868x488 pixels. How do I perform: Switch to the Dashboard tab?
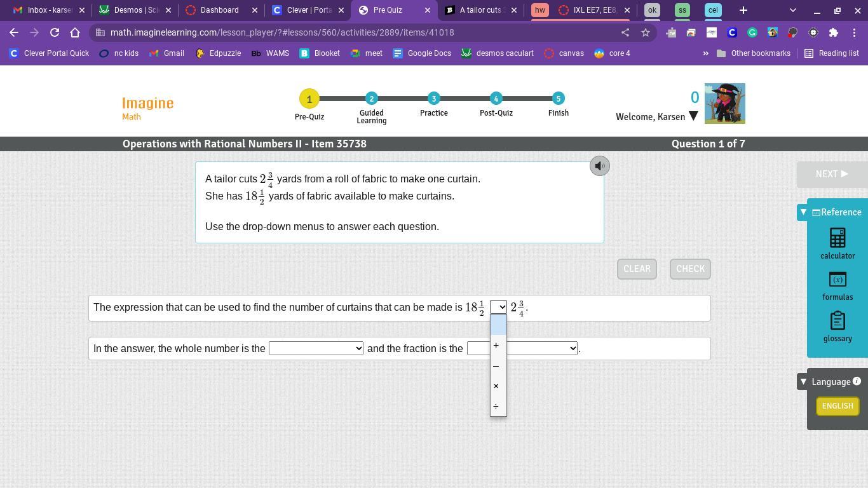(x=220, y=10)
